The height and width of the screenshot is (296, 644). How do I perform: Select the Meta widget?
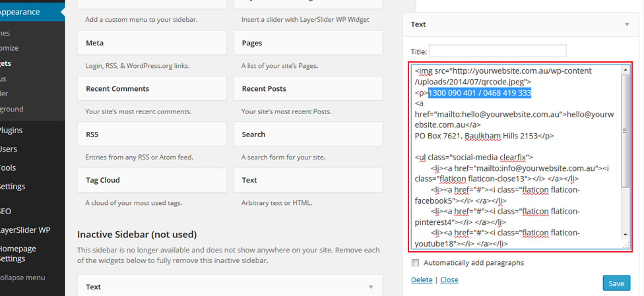152,43
